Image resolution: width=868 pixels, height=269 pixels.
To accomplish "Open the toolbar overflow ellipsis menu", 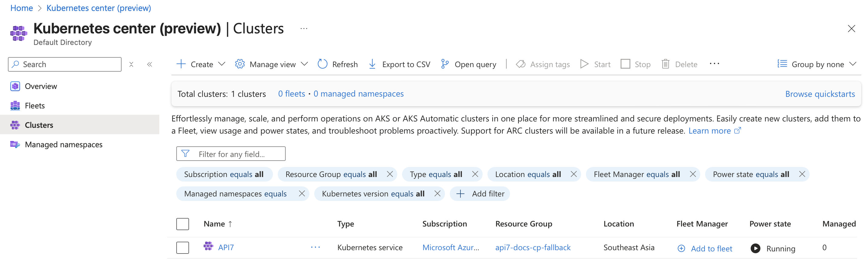I will pyautogui.click(x=714, y=64).
